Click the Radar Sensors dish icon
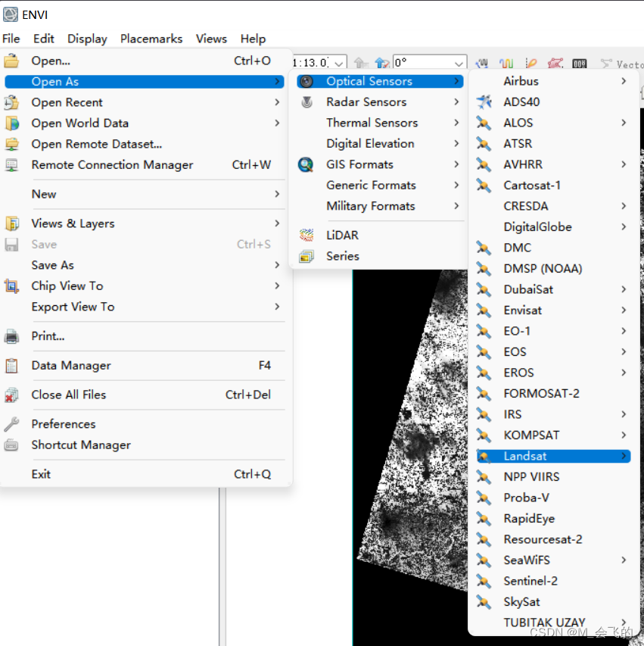Screen dimensions: 644x646 [306, 101]
